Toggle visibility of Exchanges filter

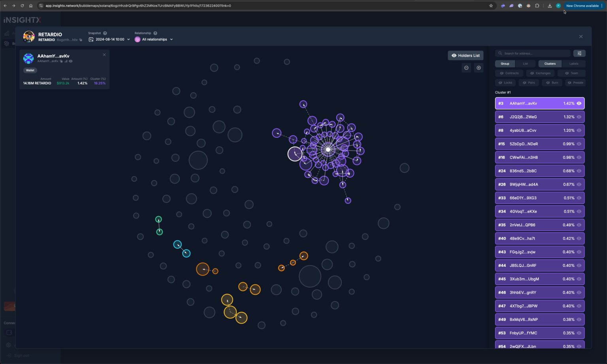(540, 73)
